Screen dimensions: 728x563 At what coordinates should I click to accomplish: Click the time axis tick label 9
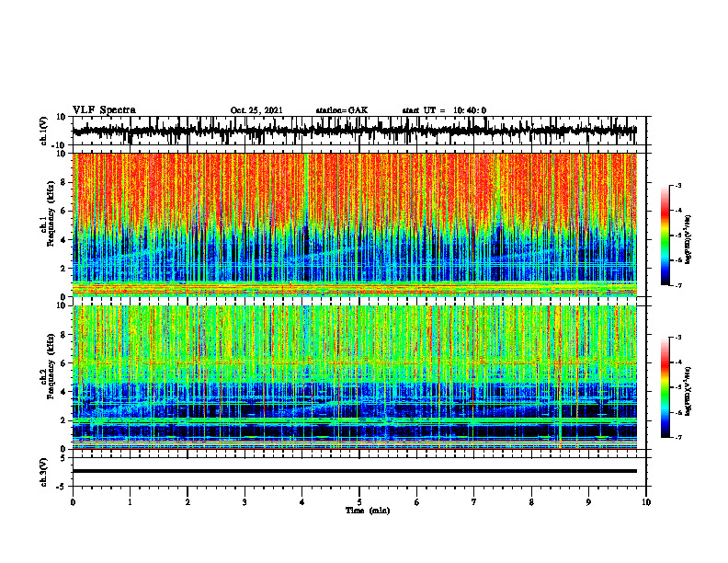point(588,502)
